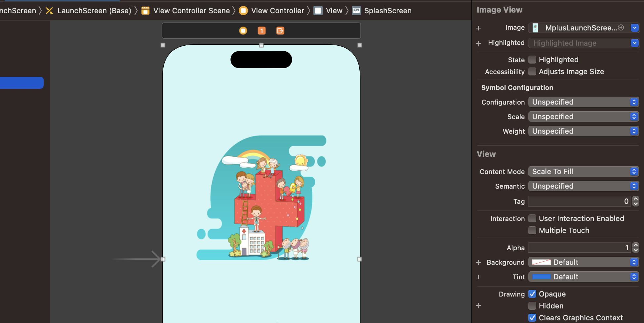Open the Semantic dropdown
Image resolution: width=644 pixels, height=323 pixels.
pos(584,186)
